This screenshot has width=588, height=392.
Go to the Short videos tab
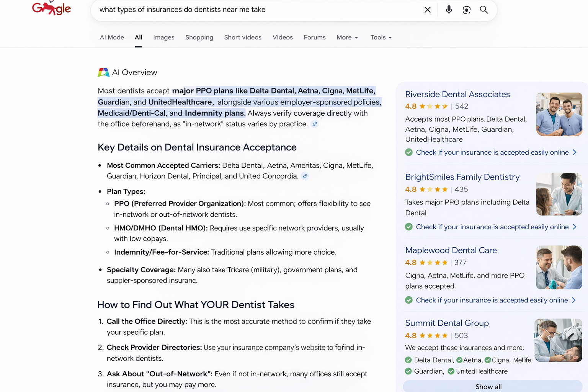tap(243, 37)
